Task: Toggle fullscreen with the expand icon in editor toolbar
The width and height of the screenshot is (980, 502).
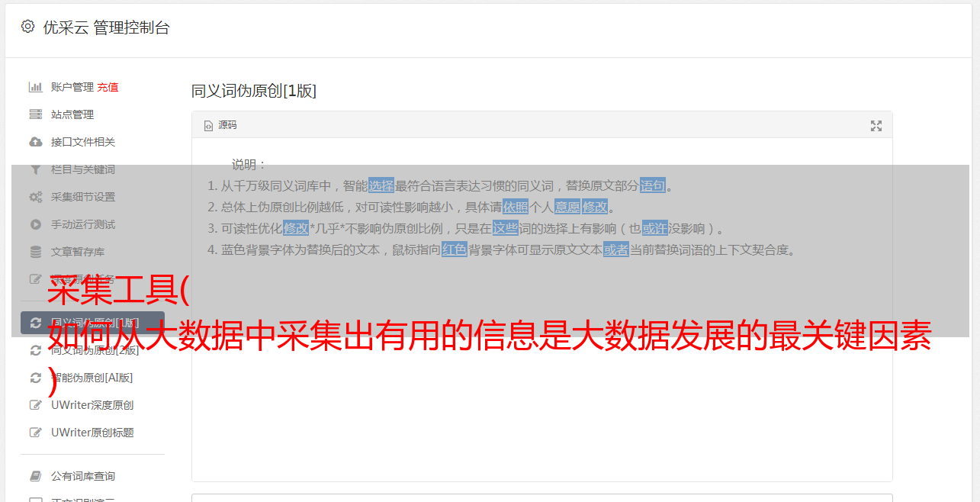Action: click(876, 126)
